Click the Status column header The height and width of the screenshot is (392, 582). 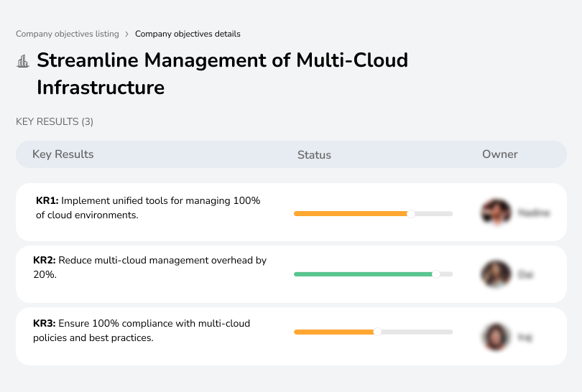(314, 154)
